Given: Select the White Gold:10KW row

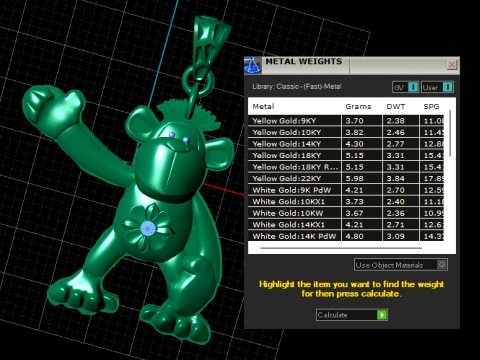Looking at the screenshot, I should point(346,213).
